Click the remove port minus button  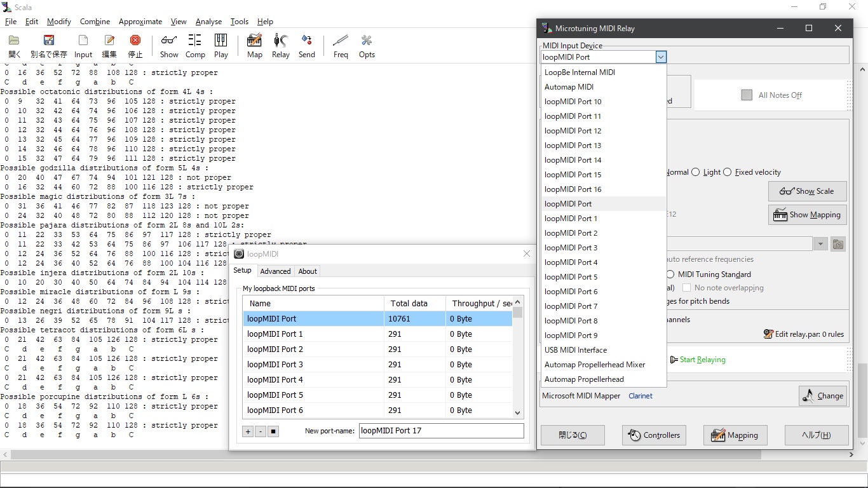[x=261, y=431]
